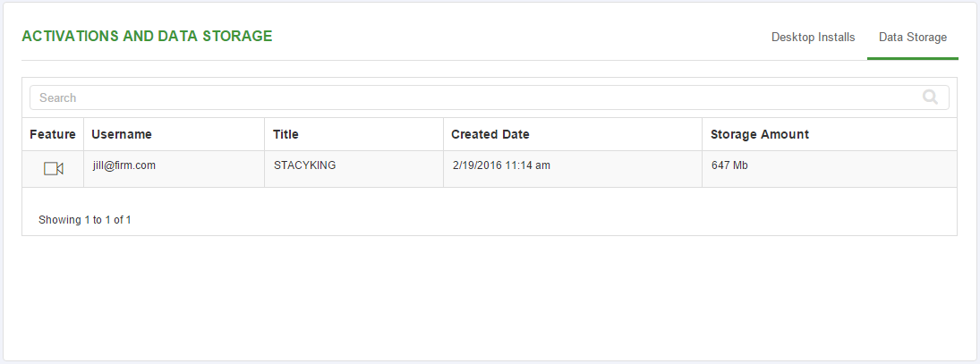Click the Search placeholder text
The width and height of the screenshot is (980, 364).
pyautogui.click(x=57, y=97)
